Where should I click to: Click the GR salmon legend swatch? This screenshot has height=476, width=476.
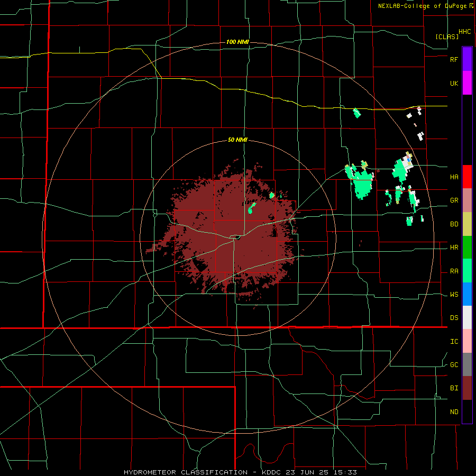pyautogui.click(x=467, y=200)
